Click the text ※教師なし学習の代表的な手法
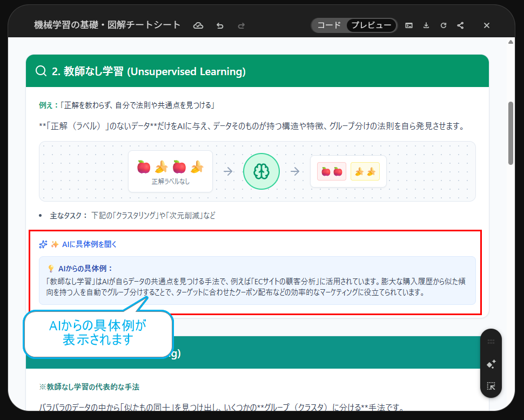This screenshot has width=524, height=420. point(89,387)
